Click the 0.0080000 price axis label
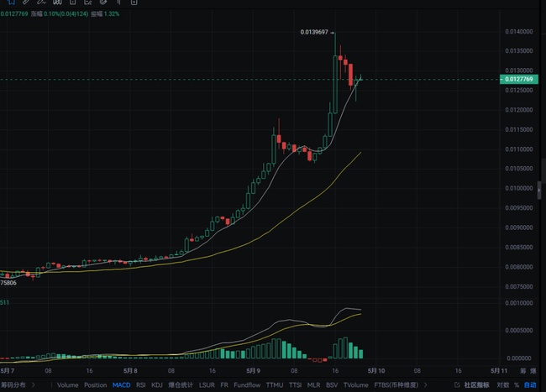546x392 pixels. click(x=519, y=267)
